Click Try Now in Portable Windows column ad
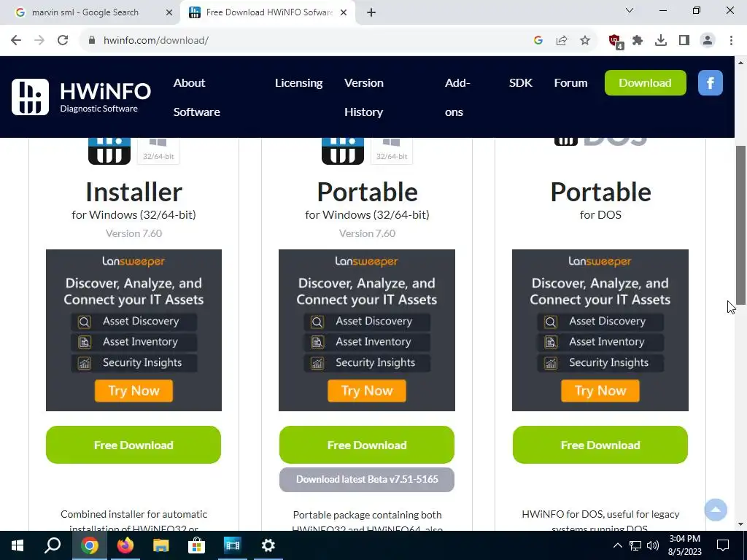 coord(367,391)
